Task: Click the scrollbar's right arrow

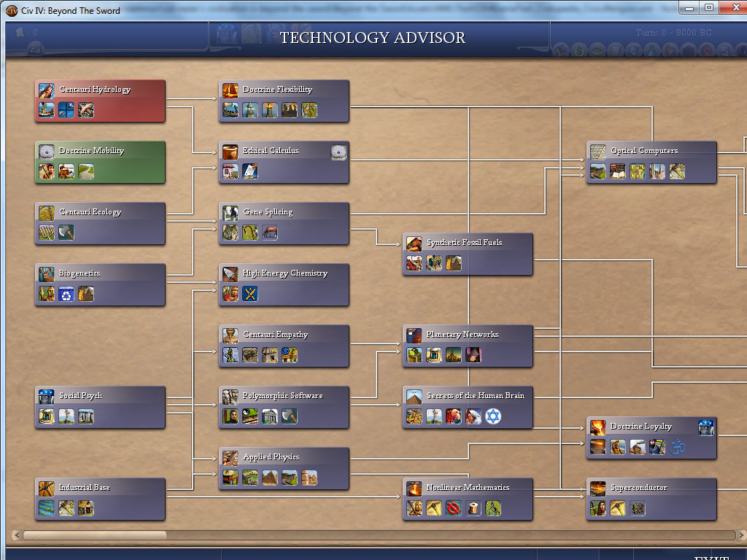Action: [x=741, y=535]
